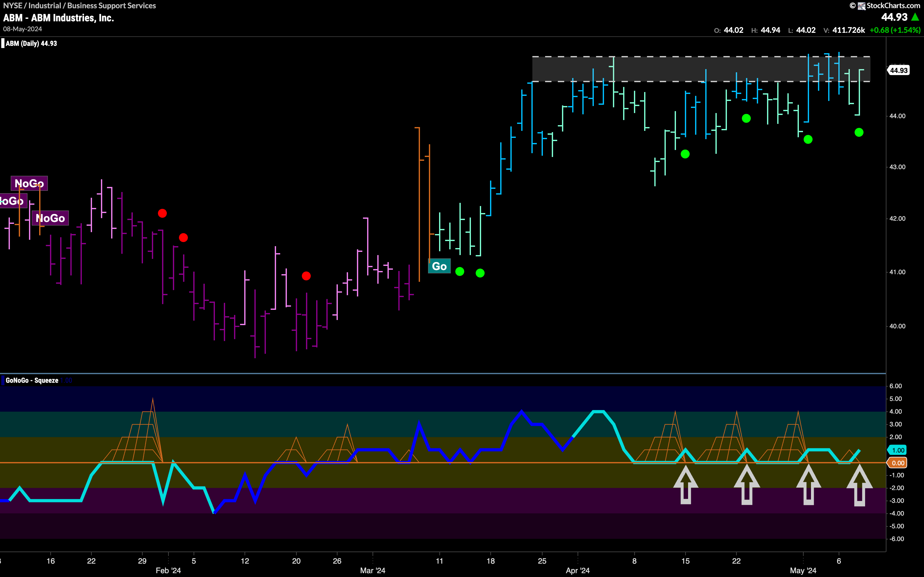The image size is (924, 577).
Task: Click the green up-triangle price change indicator
Action: (915, 17)
